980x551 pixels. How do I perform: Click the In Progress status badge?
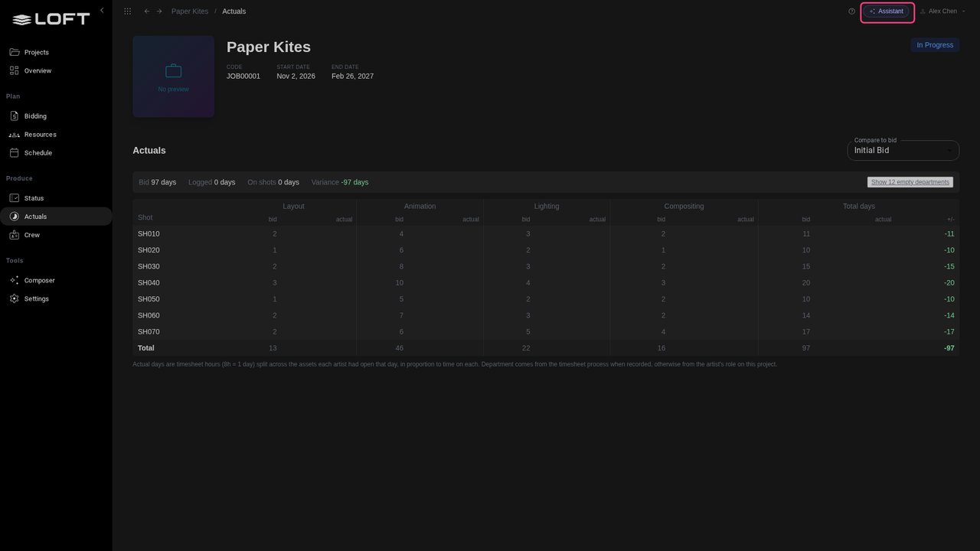click(935, 45)
